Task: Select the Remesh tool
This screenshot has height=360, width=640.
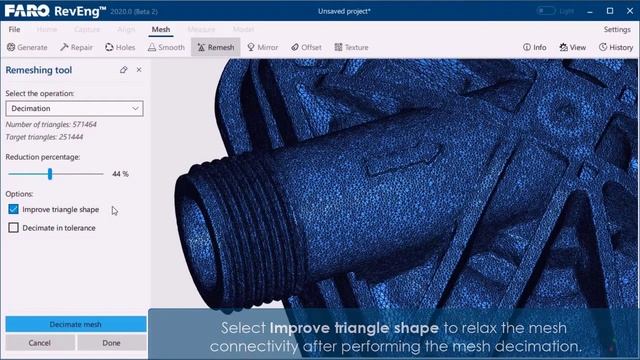Action: click(x=216, y=47)
